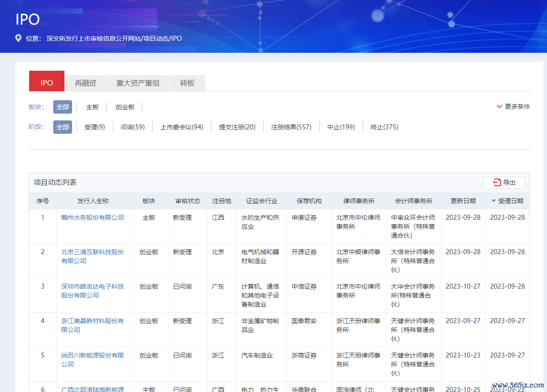The height and width of the screenshot is (392, 547).
Task: Click 广东 registration place cell
Action: click(x=218, y=286)
